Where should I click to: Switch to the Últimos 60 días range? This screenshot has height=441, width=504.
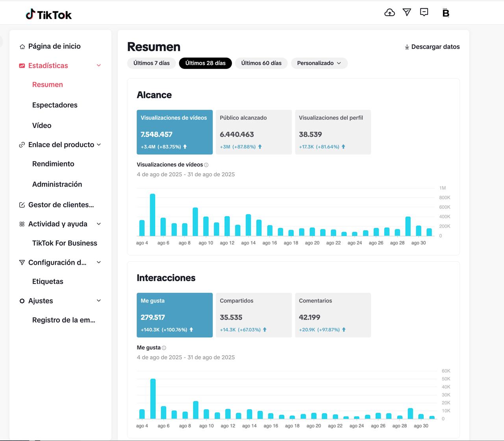click(261, 63)
